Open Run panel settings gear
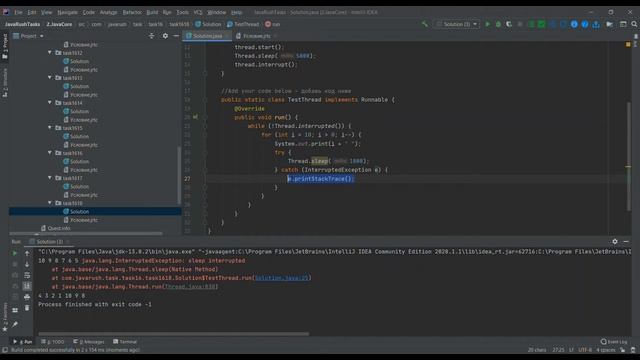This screenshot has height=360, width=640. pos(615,242)
